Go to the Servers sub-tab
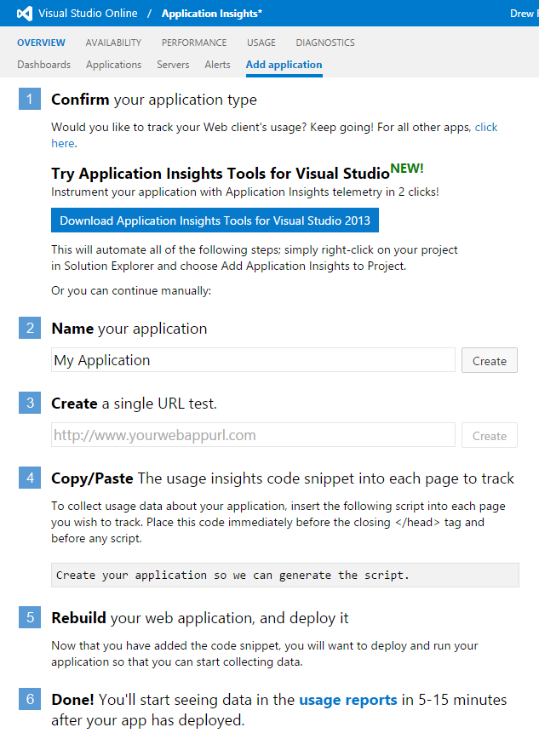Image resolution: width=539 pixels, height=756 pixels. 173,65
